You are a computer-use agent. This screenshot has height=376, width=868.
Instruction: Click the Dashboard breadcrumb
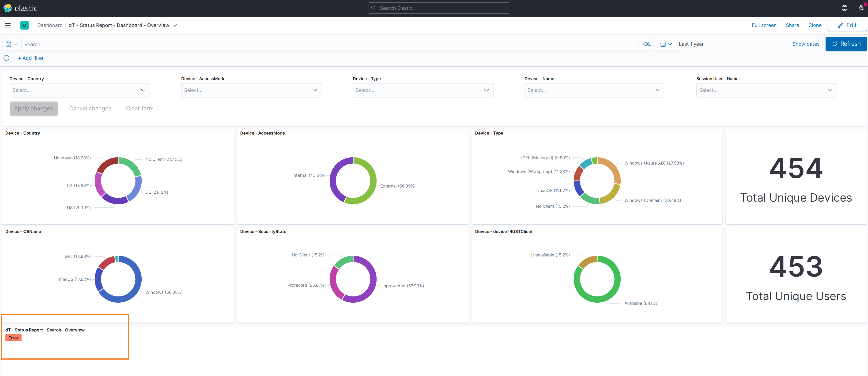pos(50,25)
